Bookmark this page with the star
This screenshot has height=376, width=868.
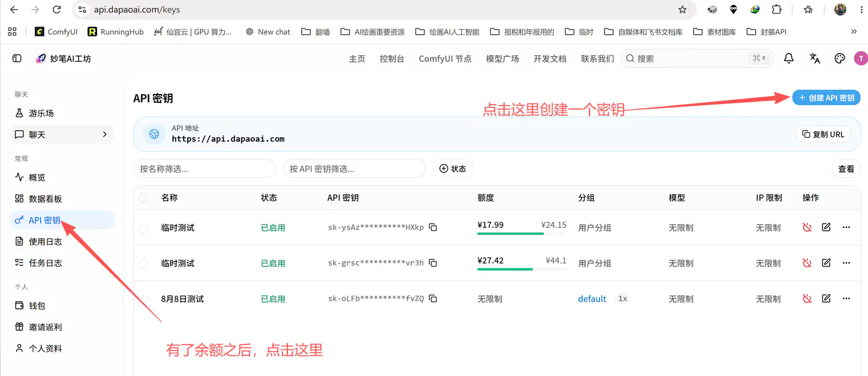tap(682, 10)
